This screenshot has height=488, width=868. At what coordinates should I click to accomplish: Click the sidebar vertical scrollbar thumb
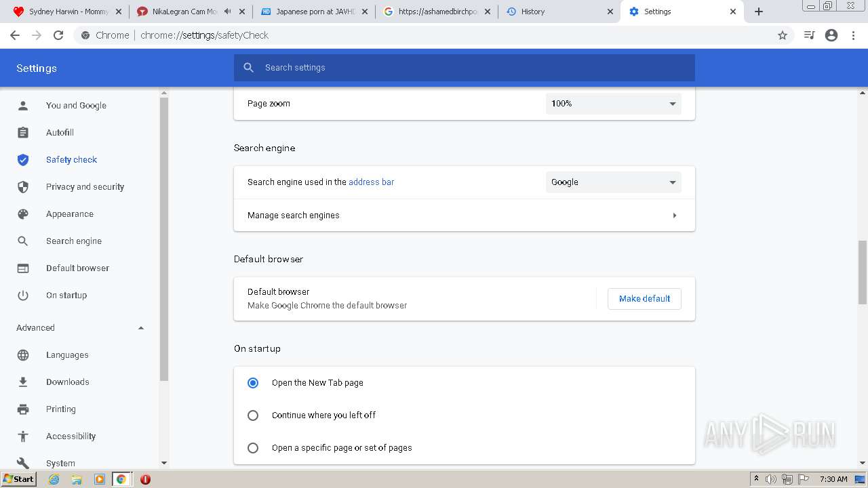pyautogui.click(x=163, y=239)
